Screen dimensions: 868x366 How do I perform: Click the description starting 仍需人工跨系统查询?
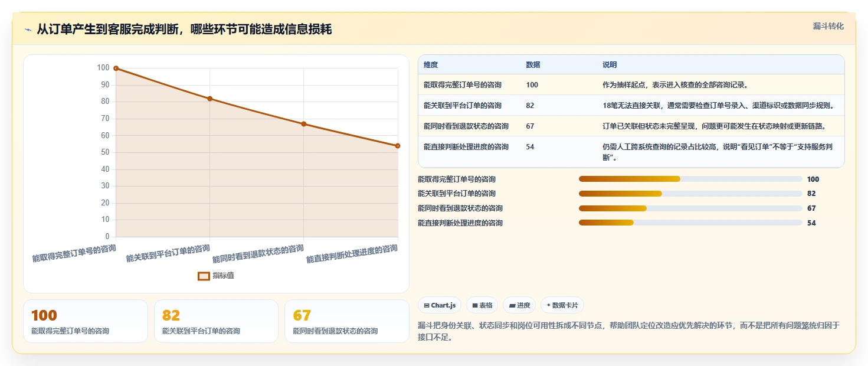[x=718, y=152]
